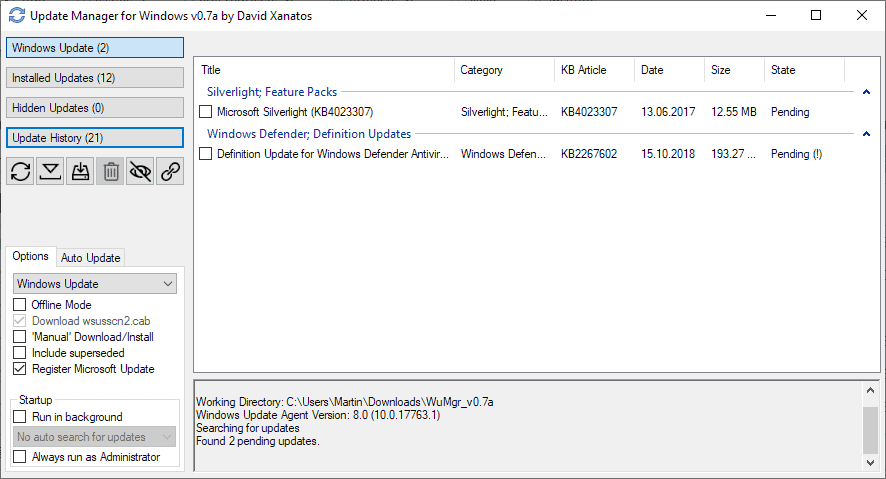Select the Options tab
Screen dimensions: 886x479
click(31, 256)
